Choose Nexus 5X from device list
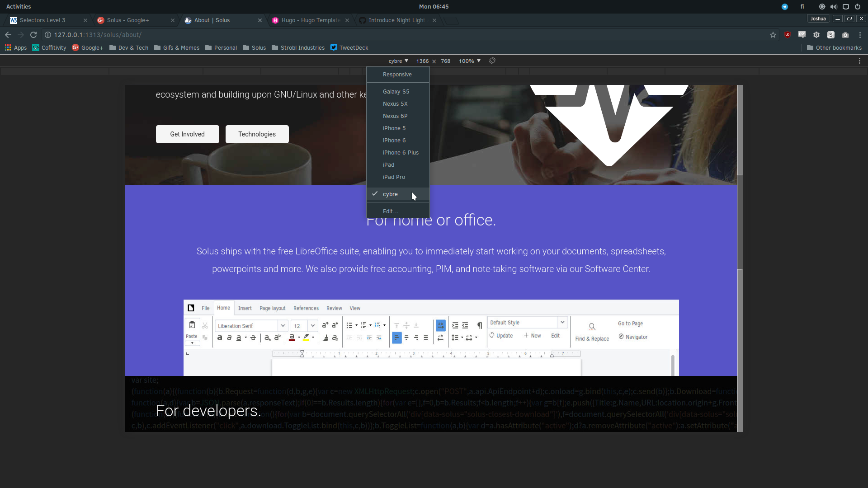This screenshot has height=488, width=868. point(398,104)
